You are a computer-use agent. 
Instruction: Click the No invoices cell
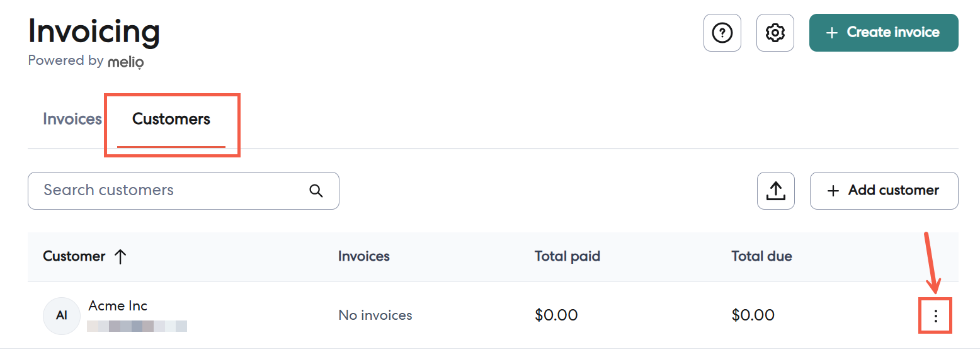point(375,315)
